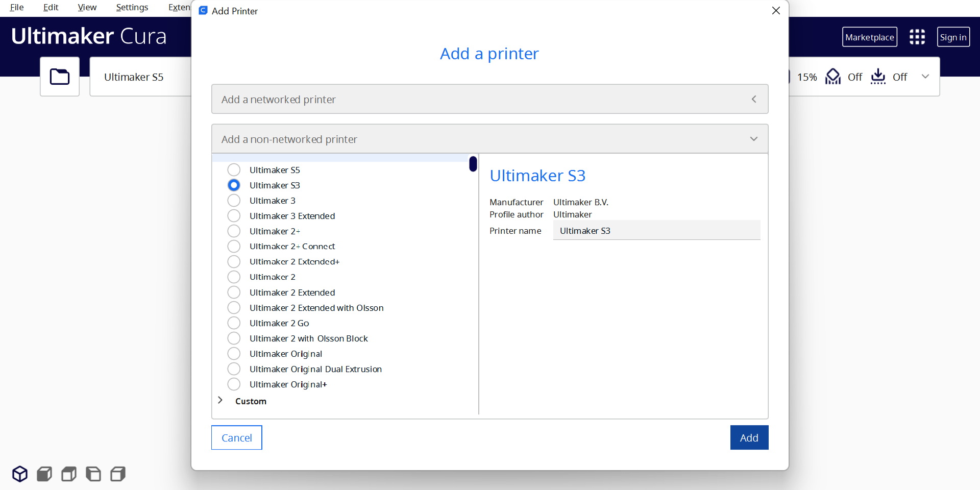The width and height of the screenshot is (980, 490).
Task: Click the Printer name input field
Action: click(656, 231)
